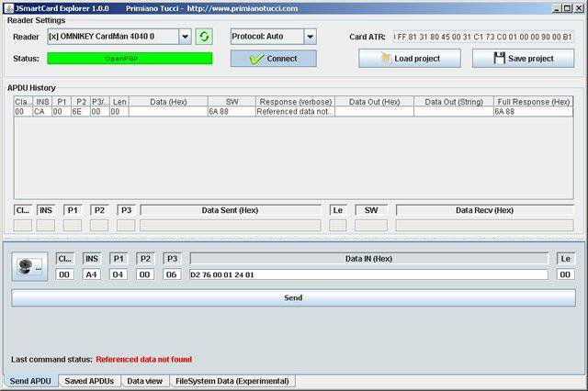Click the green refresh readers icon
The image size is (588, 391).
[x=204, y=37]
